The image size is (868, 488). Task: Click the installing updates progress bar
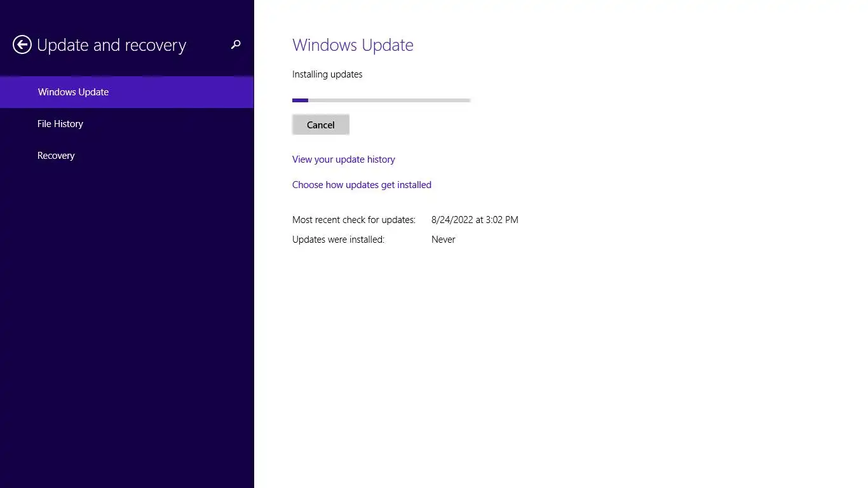[x=381, y=100]
